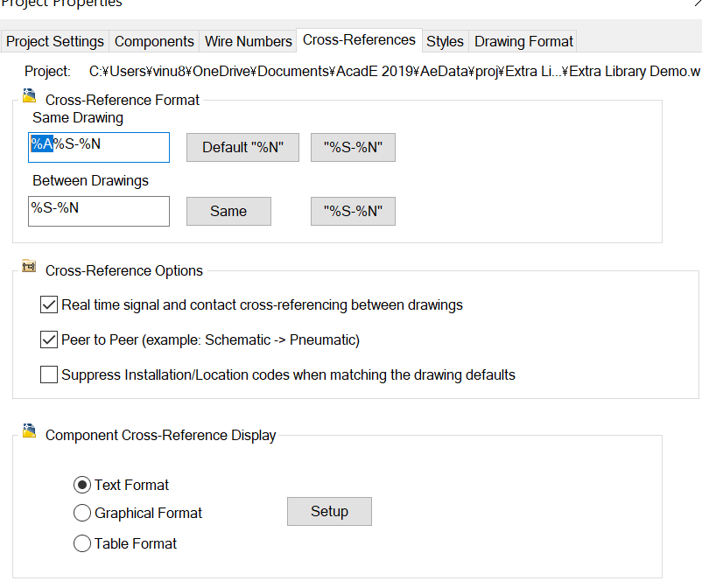Click the Component Cross-Reference Display icon
702x588 pixels.
click(29, 430)
